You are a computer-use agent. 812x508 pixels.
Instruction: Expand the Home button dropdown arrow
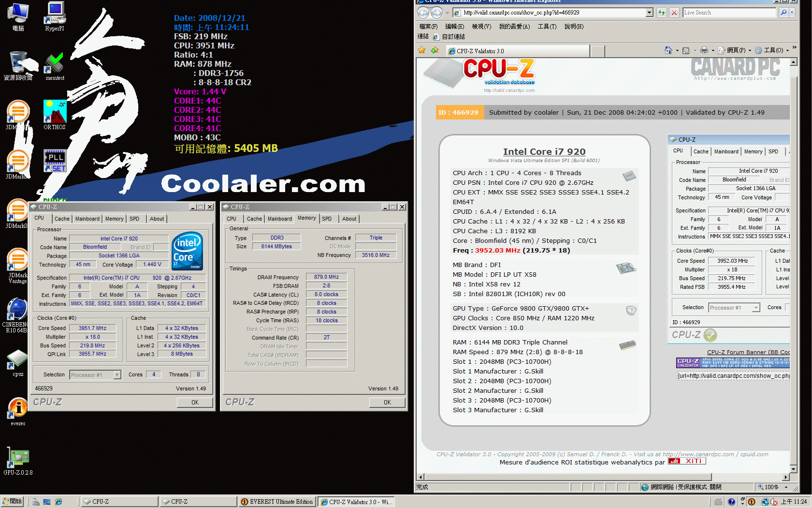coord(677,50)
